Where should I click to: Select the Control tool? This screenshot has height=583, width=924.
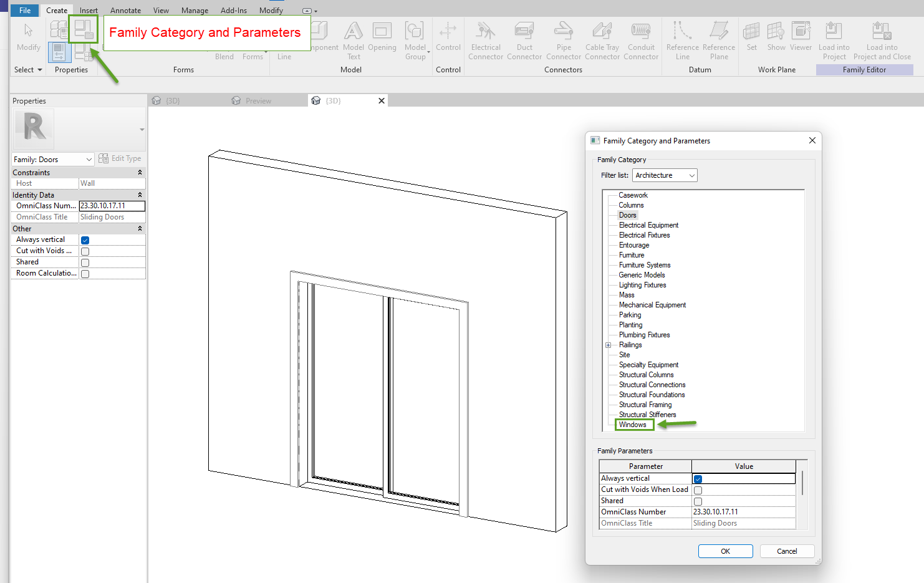[x=448, y=36]
